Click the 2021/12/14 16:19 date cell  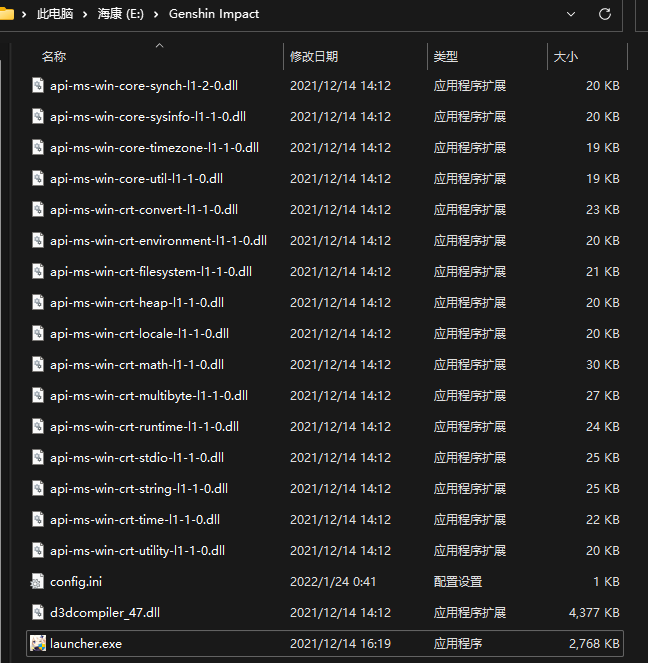[340, 644]
